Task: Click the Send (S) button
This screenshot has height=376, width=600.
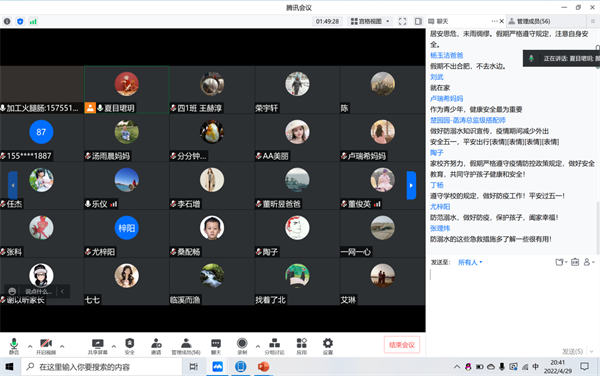Action: [572, 351]
